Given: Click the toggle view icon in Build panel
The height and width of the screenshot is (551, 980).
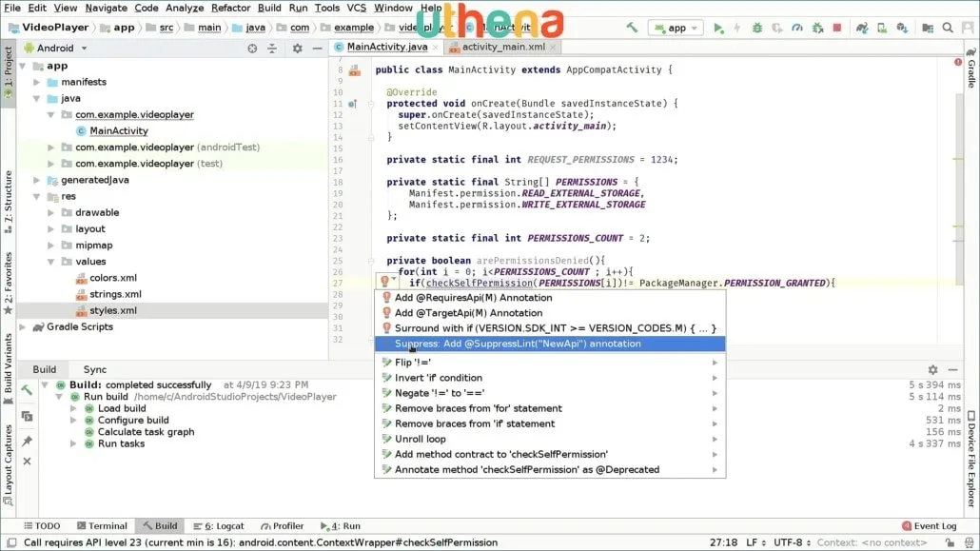Looking at the screenshot, I should coord(27,416).
